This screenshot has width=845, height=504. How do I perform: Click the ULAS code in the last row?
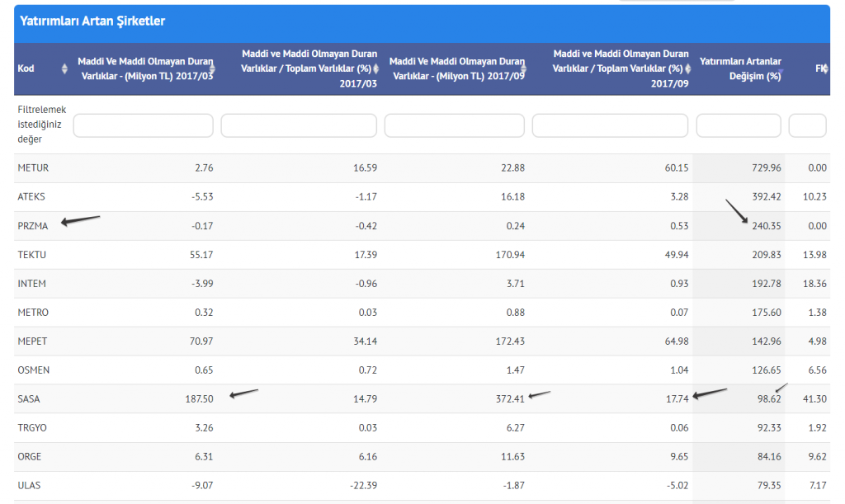tap(30, 486)
